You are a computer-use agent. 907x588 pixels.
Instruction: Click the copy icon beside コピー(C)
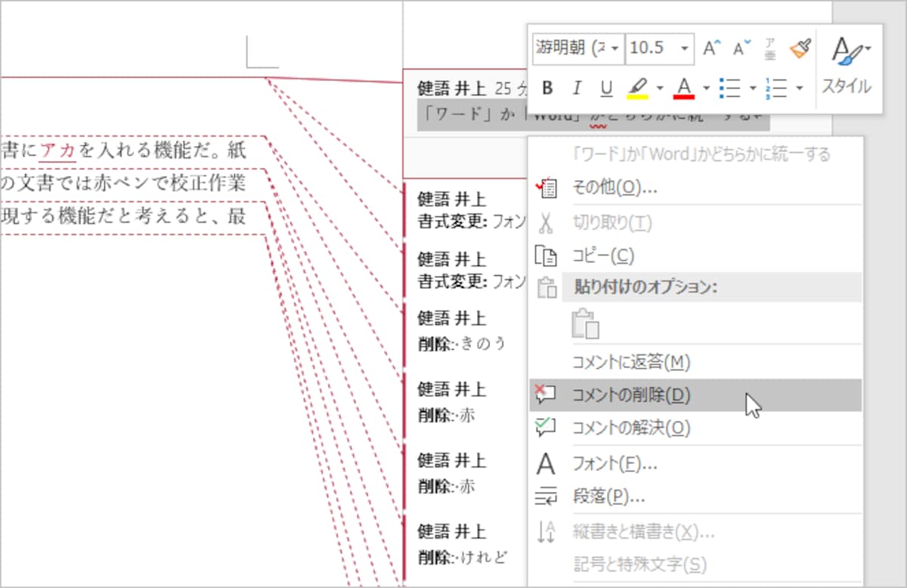click(546, 256)
